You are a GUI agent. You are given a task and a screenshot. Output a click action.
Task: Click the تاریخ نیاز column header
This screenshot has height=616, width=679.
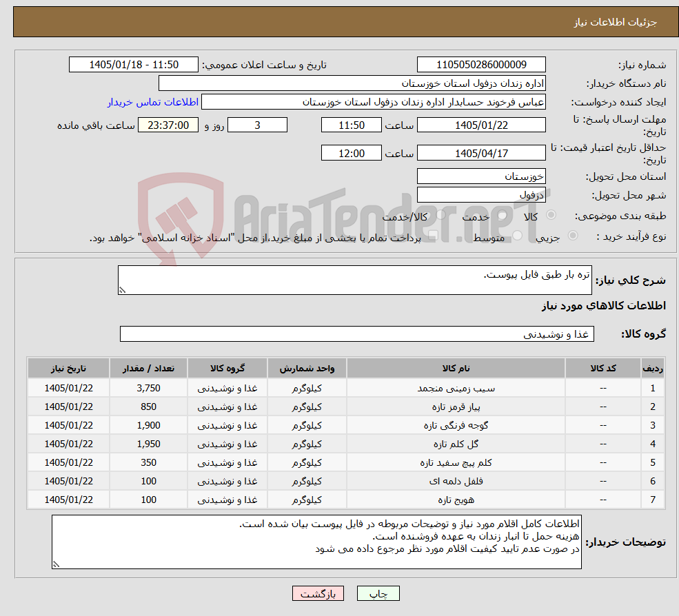pos(68,368)
